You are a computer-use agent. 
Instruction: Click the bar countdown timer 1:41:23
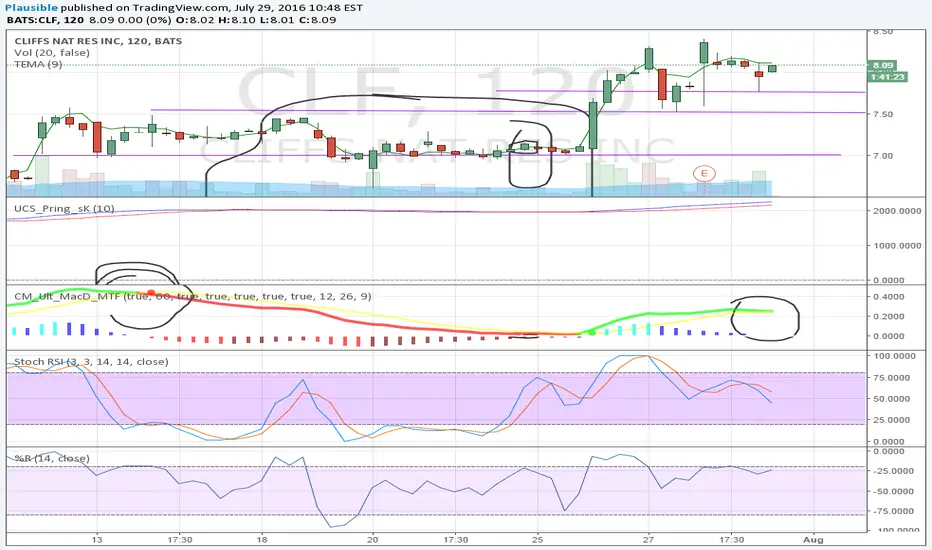887,77
